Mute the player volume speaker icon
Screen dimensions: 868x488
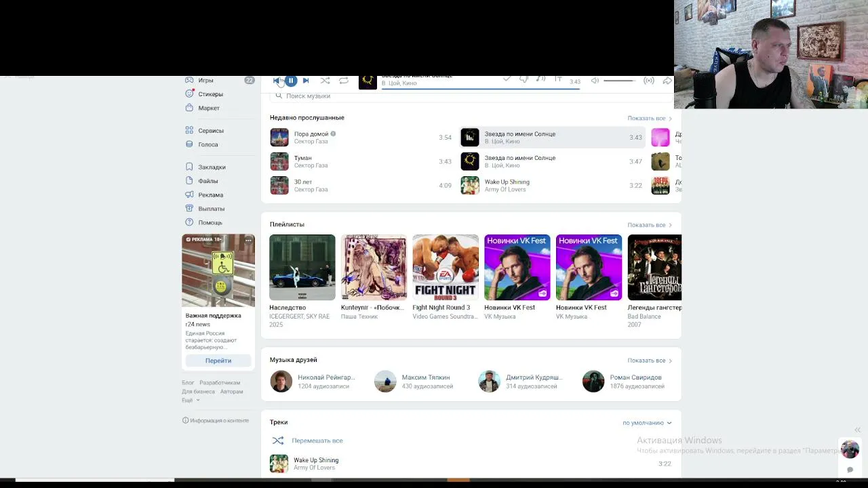(595, 81)
